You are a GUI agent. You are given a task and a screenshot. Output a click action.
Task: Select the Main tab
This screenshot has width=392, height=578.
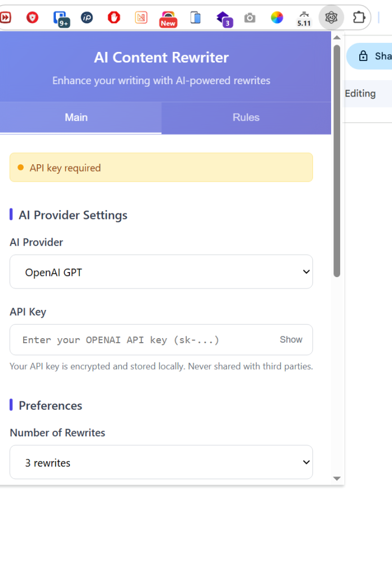pos(76,117)
